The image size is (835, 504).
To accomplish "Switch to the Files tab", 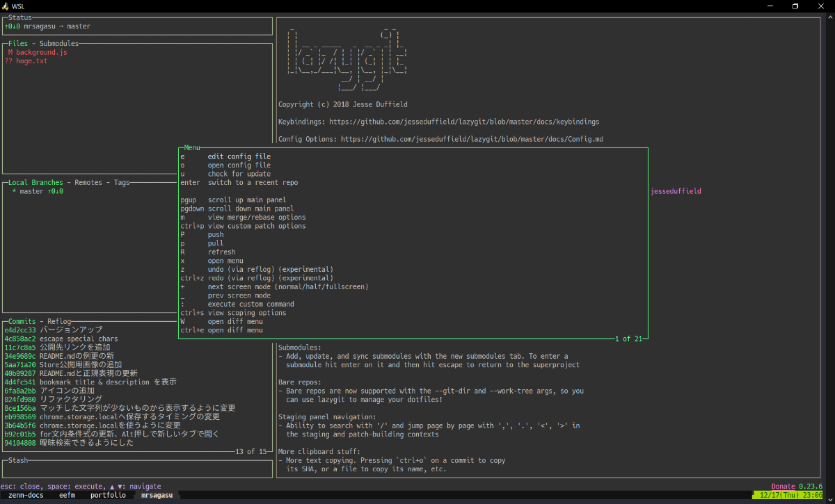I will click(x=19, y=43).
